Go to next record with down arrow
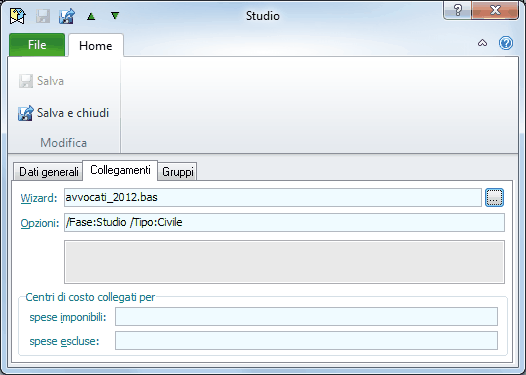 click(x=115, y=15)
